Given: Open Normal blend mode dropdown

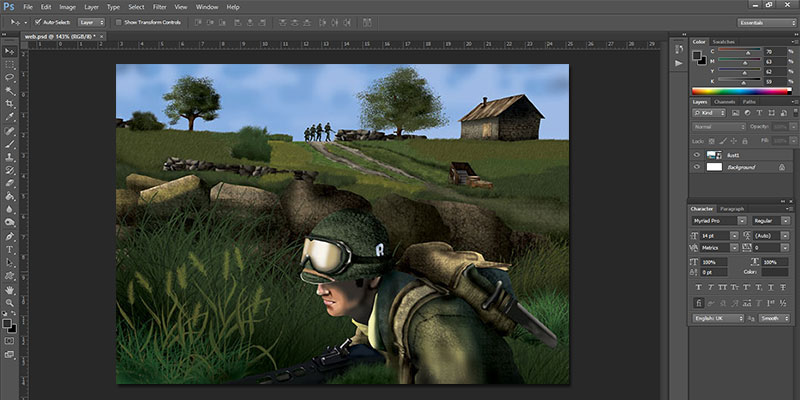Looking at the screenshot, I should point(719,127).
